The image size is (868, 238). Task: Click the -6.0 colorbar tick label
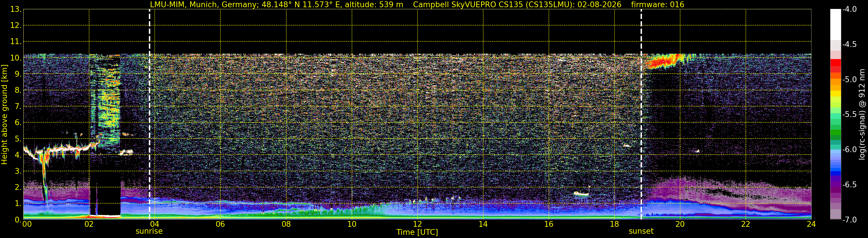849,150
